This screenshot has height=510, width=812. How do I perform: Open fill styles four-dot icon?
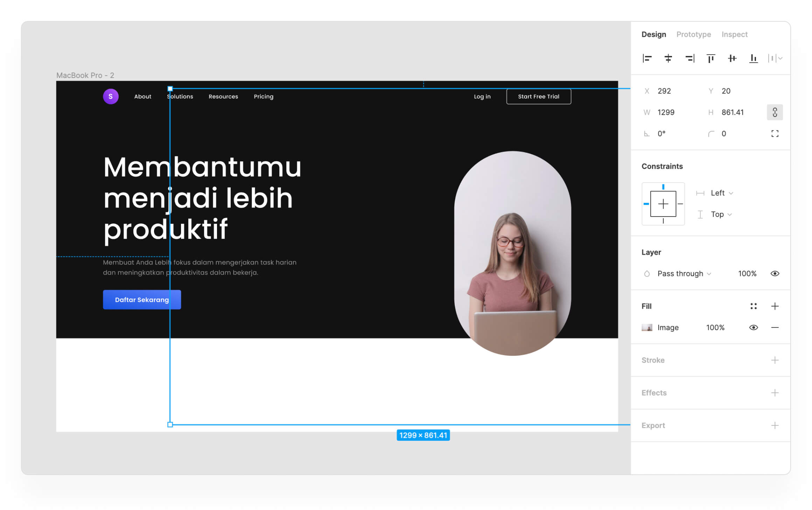[753, 306]
